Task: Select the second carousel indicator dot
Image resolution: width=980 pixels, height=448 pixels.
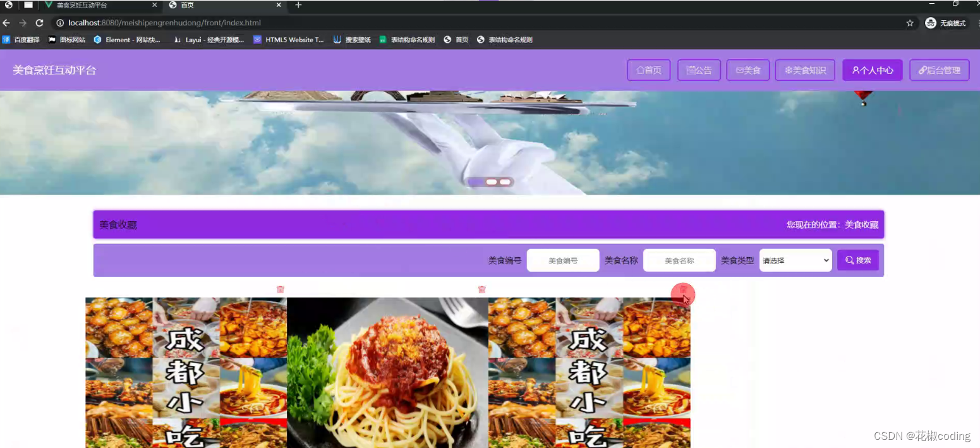Action: point(491,182)
